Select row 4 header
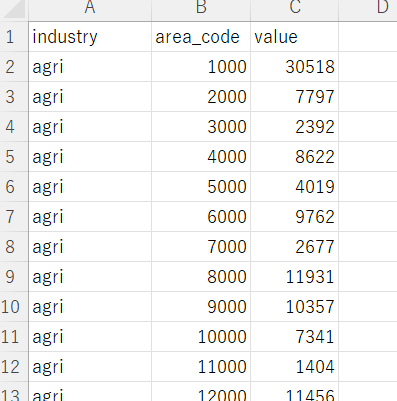Screen dimensions: 397x401 coord(14,127)
